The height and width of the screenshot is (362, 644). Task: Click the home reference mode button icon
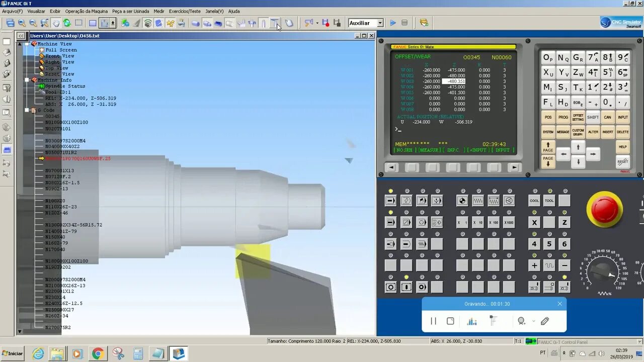click(462, 201)
